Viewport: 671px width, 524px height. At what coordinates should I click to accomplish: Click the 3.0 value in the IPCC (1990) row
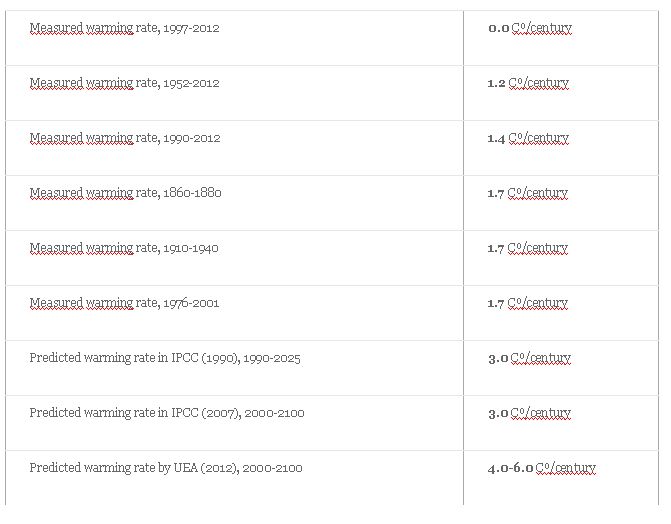[498, 358]
